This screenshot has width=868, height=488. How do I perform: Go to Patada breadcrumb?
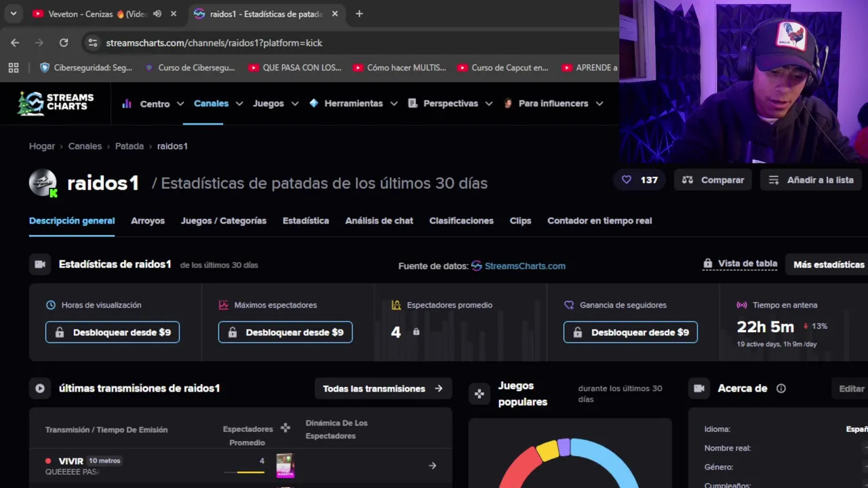(x=129, y=146)
